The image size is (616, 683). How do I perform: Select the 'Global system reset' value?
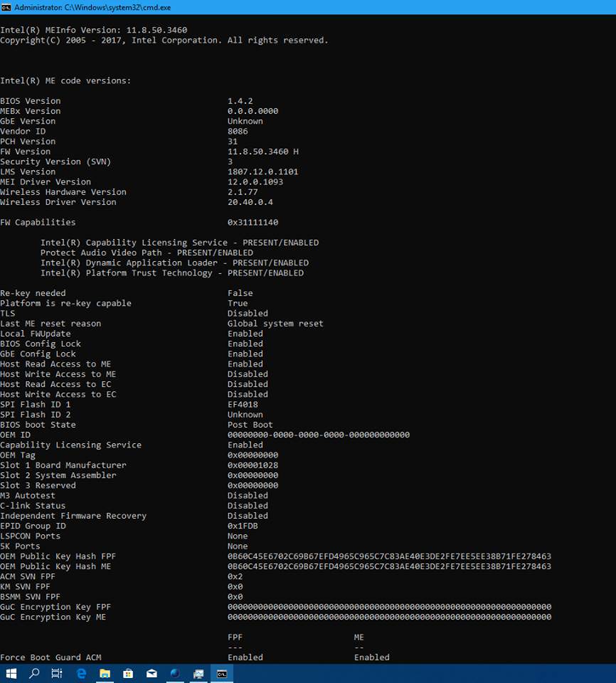pyautogui.click(x=275, y=324)
